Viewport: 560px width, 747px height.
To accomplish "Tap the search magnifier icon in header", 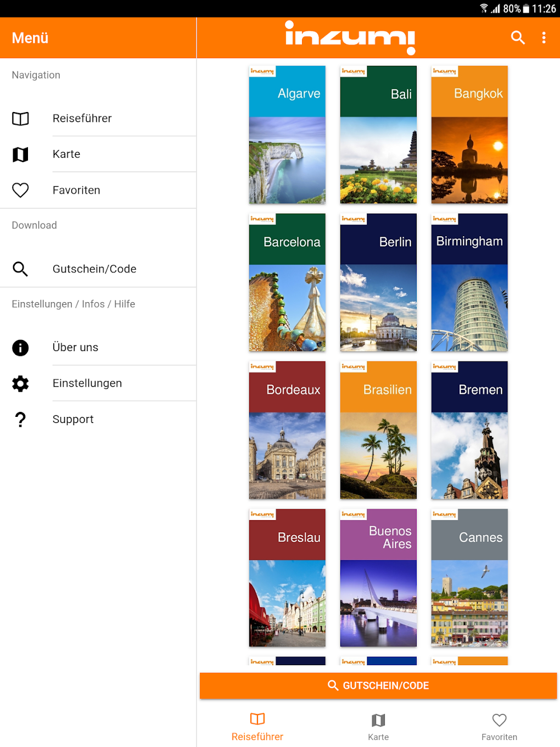I will (x=518, y=37).
